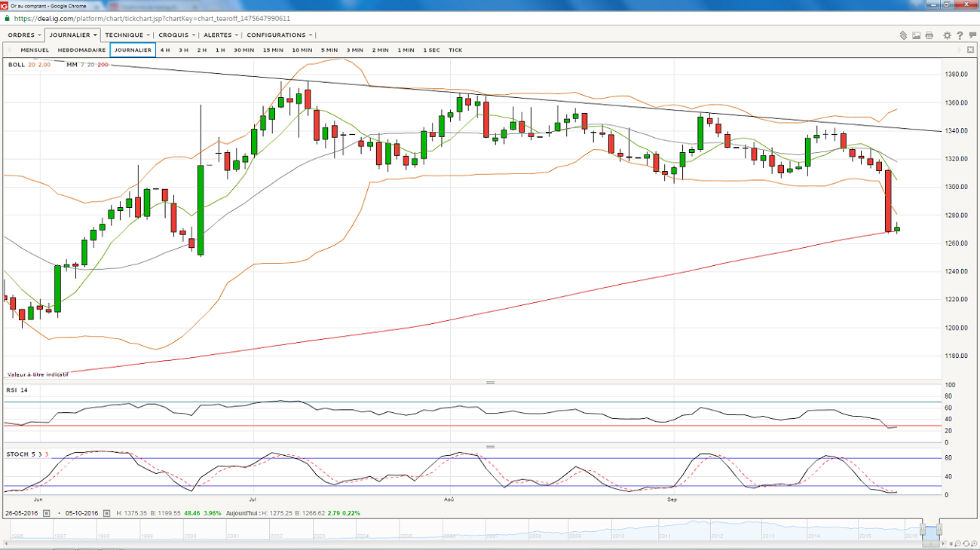Click the save chart as image icon
980x550 pixels.
pyautogui.click(x=916, y=35)
